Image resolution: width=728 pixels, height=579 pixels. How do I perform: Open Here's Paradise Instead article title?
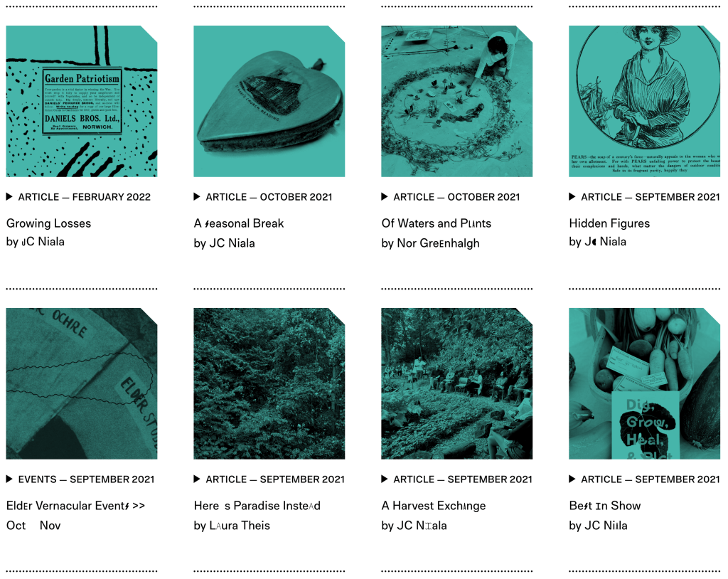point(257,506)
